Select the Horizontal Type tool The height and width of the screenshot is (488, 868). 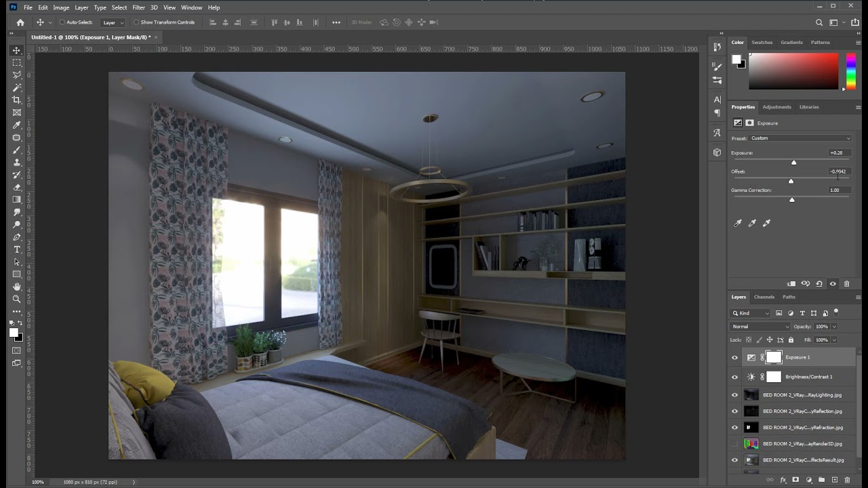pos(17,249)
